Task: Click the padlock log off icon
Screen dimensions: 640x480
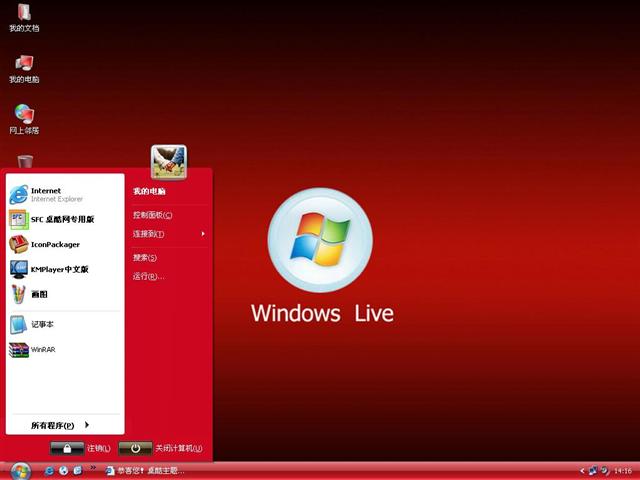Action: point(67,449)
